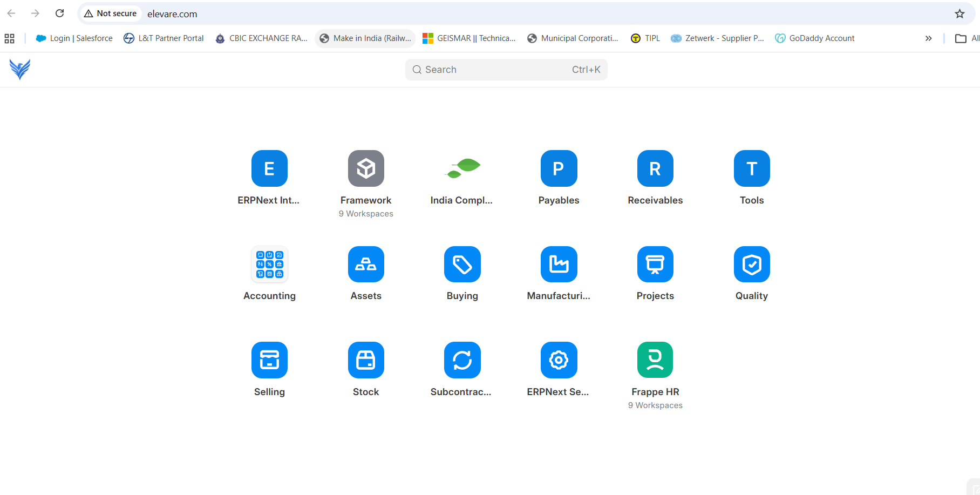This screenshot has width=980, height=495.
Task: Open the Assets module icon
Action: click(366, 265)
